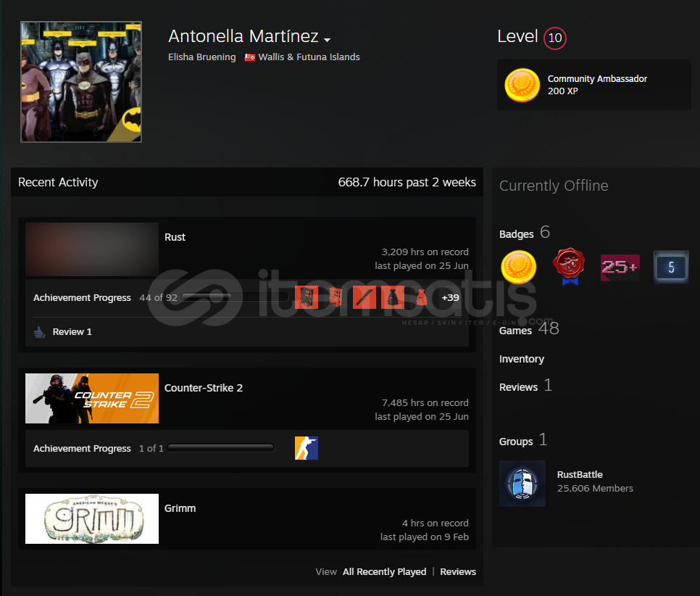Click first Rust achievement locker icon

point(307,297)
